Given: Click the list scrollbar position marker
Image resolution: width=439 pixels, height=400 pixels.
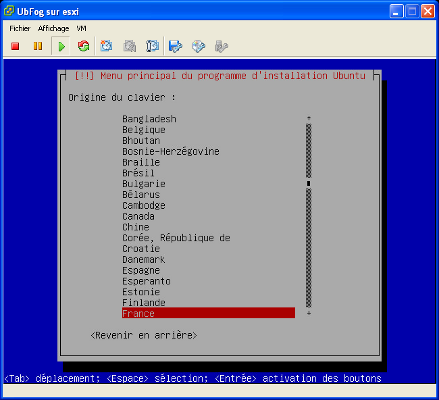Looking at the screenshot, I should click(x=309, y=183).
